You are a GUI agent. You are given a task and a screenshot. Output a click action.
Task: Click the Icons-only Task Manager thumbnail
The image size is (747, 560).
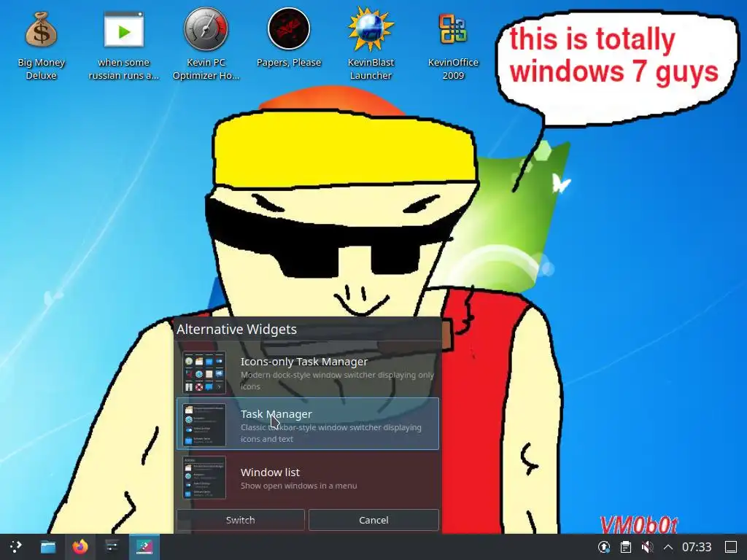pos(204,373)
